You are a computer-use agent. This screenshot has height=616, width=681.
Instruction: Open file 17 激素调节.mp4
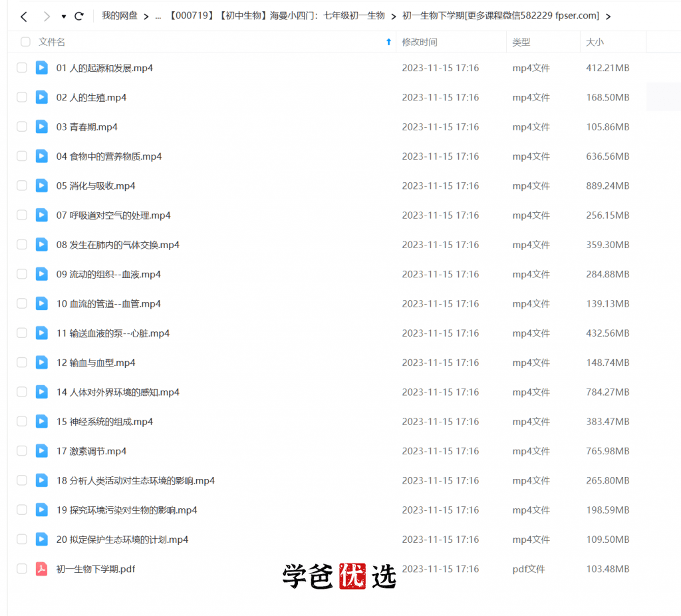point(91,452)
